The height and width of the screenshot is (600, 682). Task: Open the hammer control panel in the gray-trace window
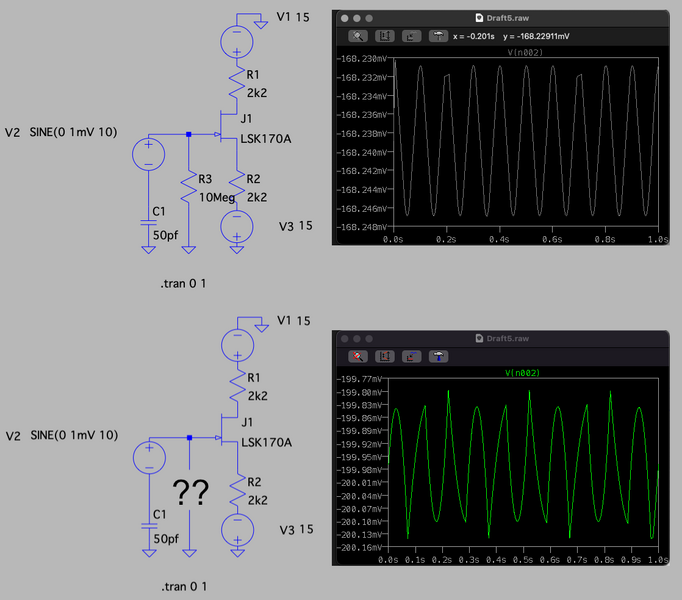pyautogui.click(x=438, y=36)
